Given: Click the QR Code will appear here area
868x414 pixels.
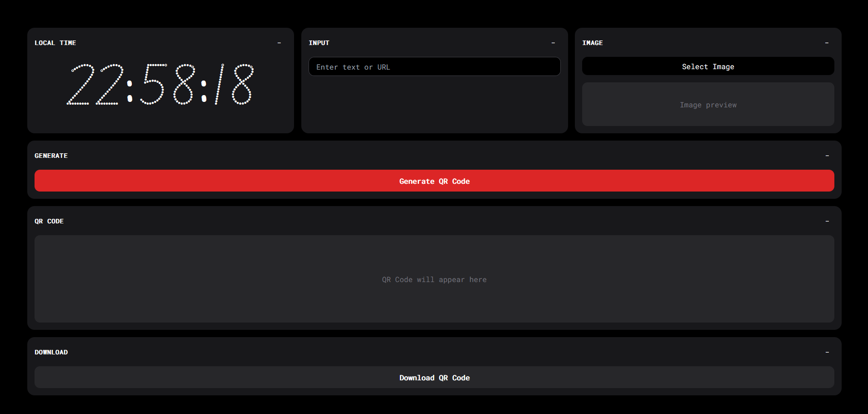Looking at the screenshot, I should (434, 279).
